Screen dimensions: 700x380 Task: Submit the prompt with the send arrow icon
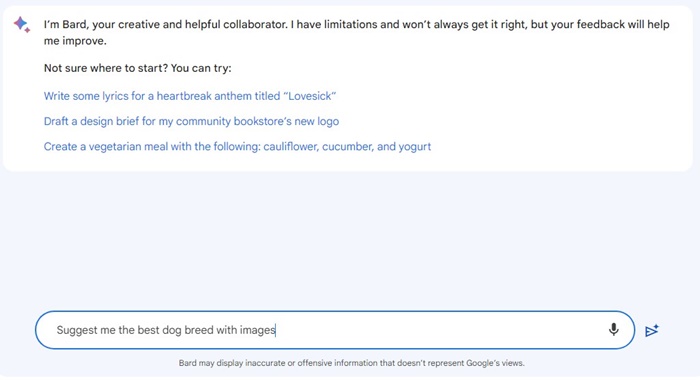pos(652,330)
